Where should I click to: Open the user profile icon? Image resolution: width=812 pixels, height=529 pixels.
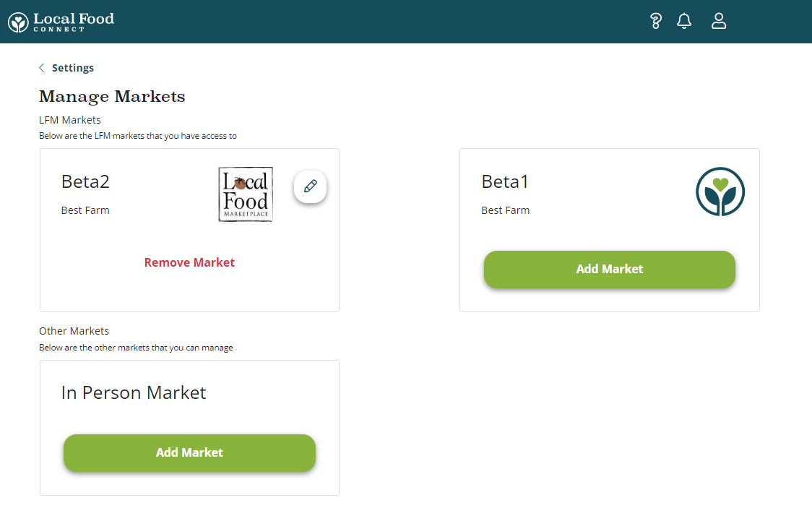[719, 22]
